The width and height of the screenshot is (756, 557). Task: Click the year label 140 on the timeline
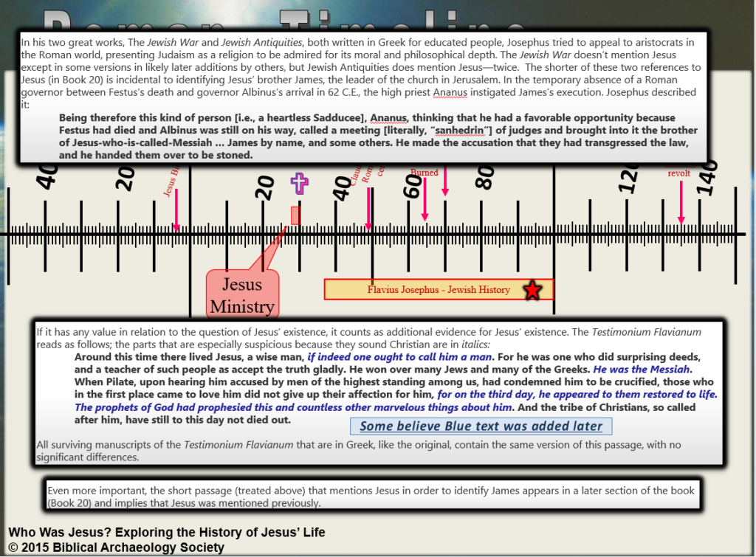(707, 178)
